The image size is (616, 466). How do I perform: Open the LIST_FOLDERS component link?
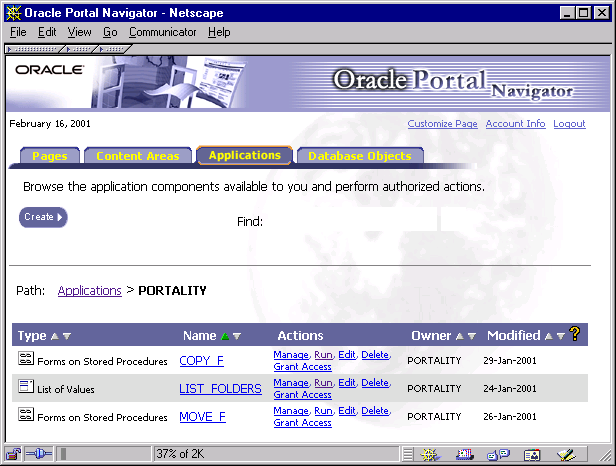[x=220, y=388]
